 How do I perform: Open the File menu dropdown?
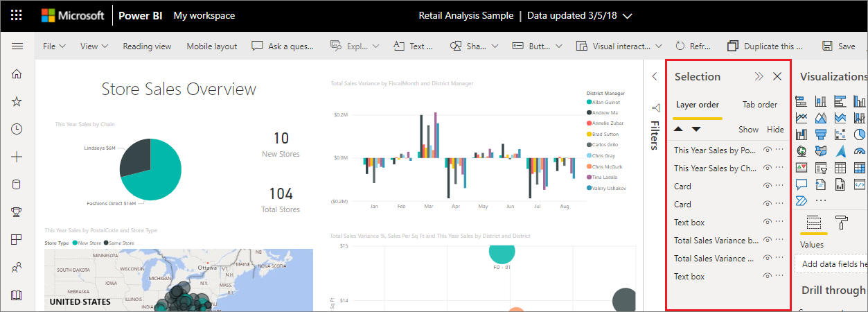54,46
